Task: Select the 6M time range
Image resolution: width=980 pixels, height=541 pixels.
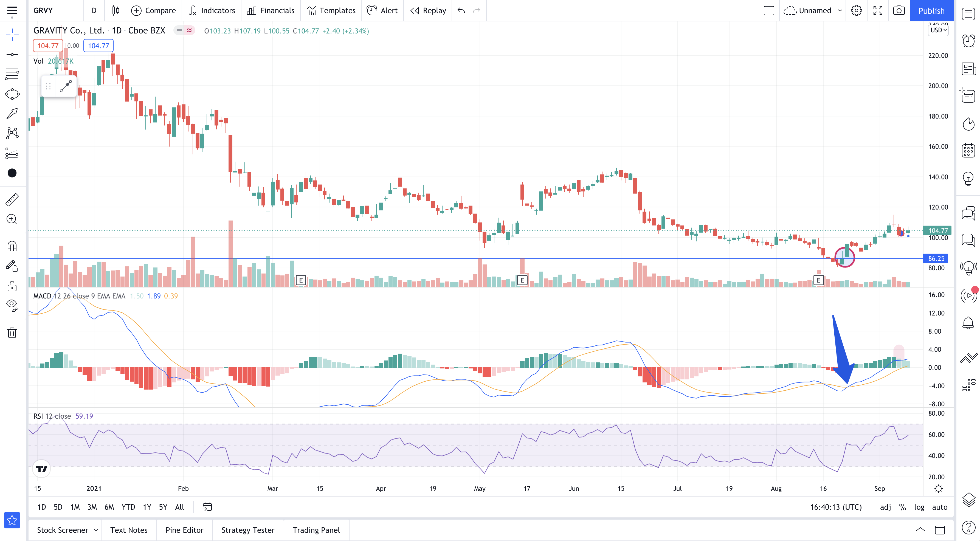Action: pyautogui.click(x=109, y=507)
